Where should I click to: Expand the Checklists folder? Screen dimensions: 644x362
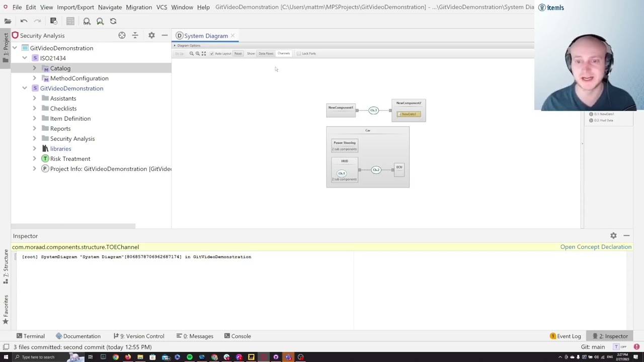34,108
